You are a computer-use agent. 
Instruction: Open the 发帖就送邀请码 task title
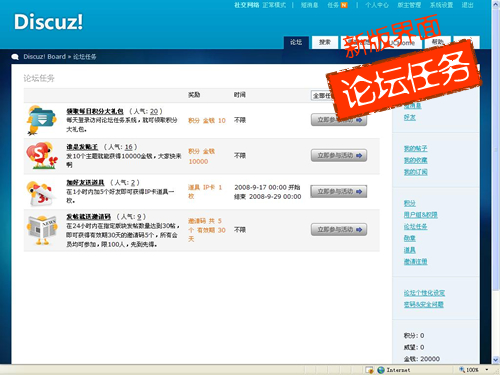tap(89, 217)
